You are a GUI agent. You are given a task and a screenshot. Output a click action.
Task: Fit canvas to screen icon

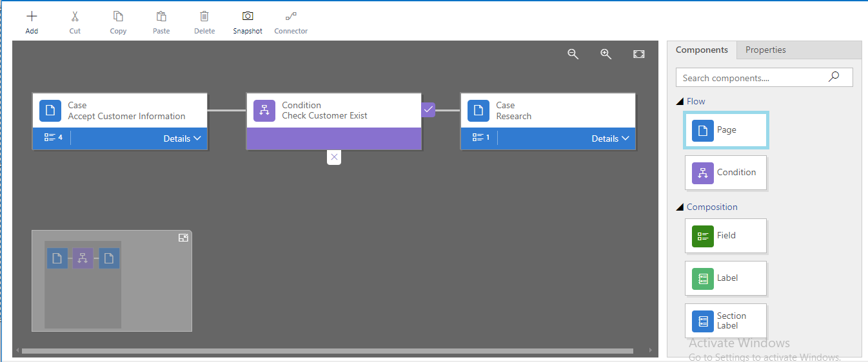point(638,54)
